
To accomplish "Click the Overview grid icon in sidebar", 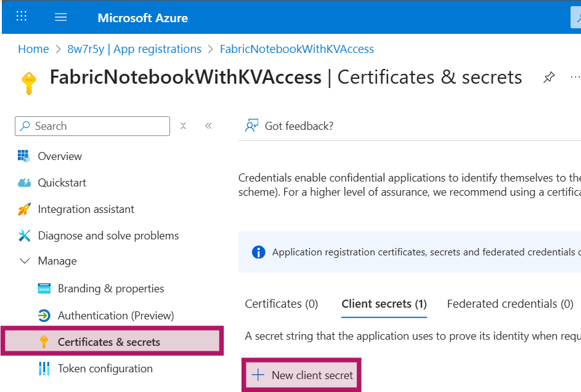I will pyautogui.click(x=24, y=156).
